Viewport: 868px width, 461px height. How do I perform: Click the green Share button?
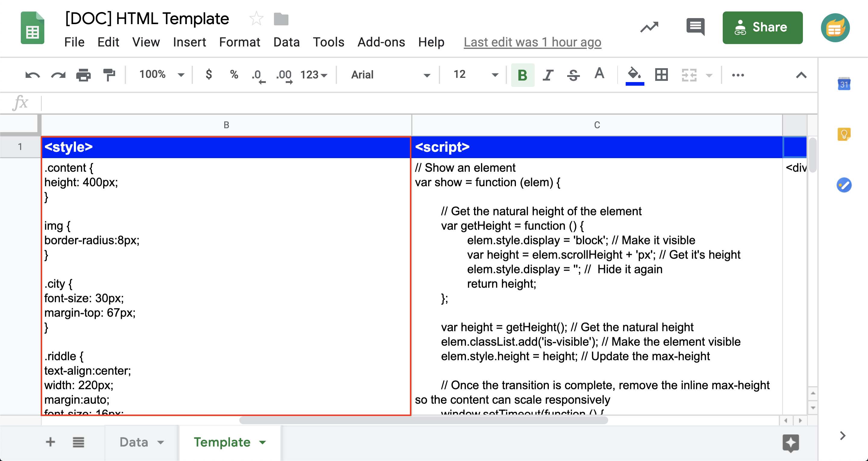tap(763, 27)
